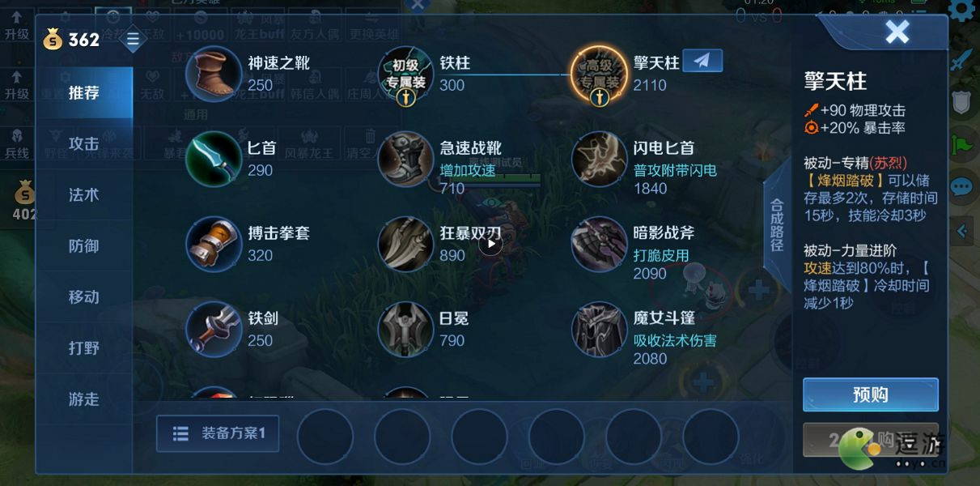Click the first empty equipment slot

click(325, 437)
